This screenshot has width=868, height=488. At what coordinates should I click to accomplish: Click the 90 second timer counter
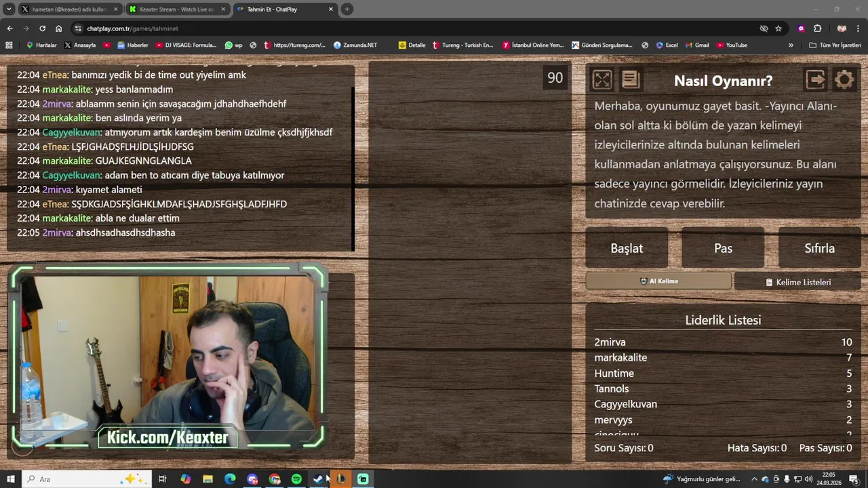[555, 78]
